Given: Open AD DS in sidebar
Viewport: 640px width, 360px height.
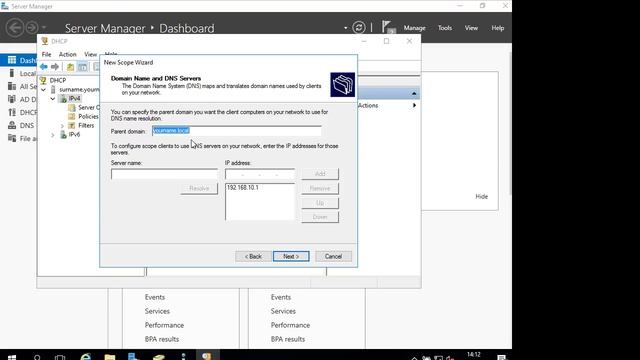Looking at the screenshot, I should 22,99.
